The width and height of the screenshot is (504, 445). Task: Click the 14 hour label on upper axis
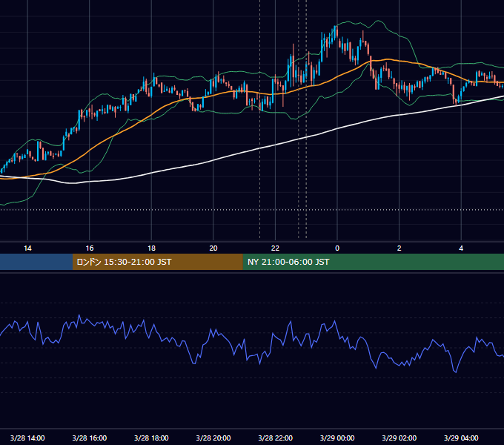coord(27,248)
